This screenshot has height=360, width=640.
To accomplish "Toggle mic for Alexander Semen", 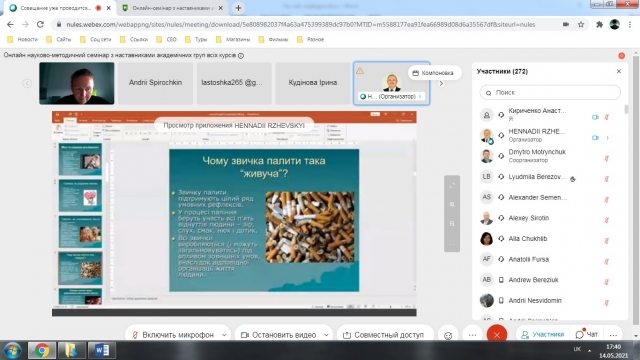I will (x=607, y=200).
